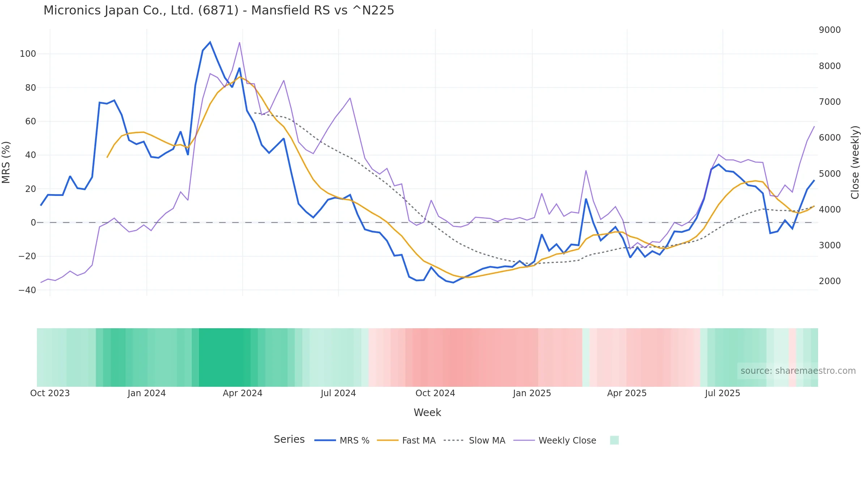Click the −40 tick on MRS axis
The image size is (868, 488).
pyautogui.click(x=27, y=290)
